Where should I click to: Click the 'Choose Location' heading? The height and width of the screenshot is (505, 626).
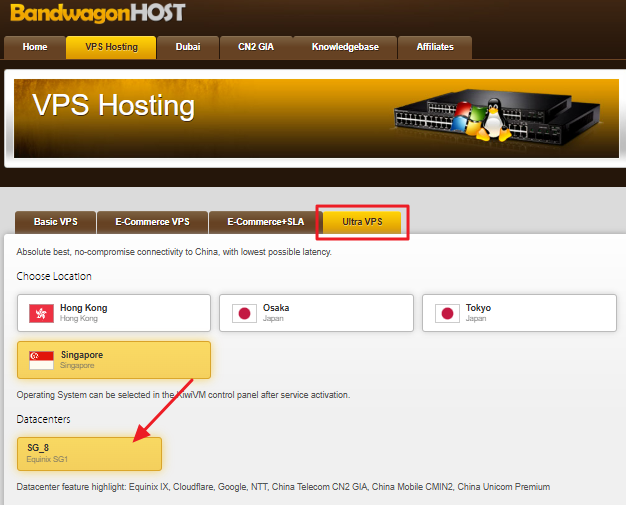[x=54, y=276]
